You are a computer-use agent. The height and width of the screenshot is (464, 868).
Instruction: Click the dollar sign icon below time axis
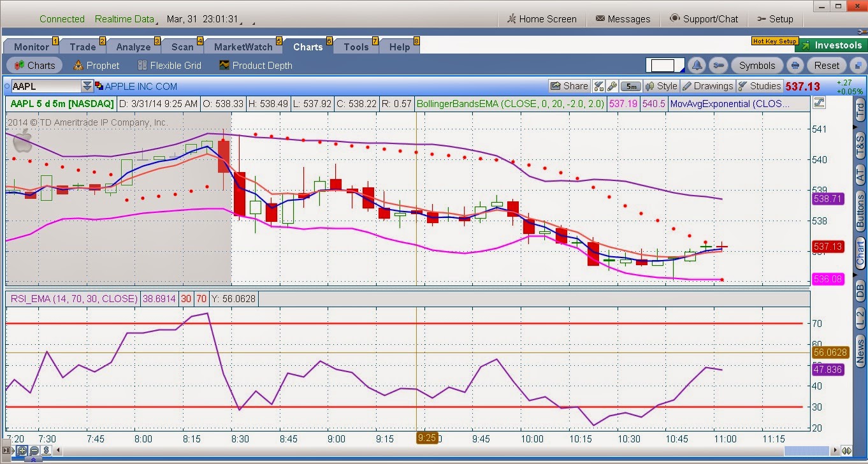[47, 451]
